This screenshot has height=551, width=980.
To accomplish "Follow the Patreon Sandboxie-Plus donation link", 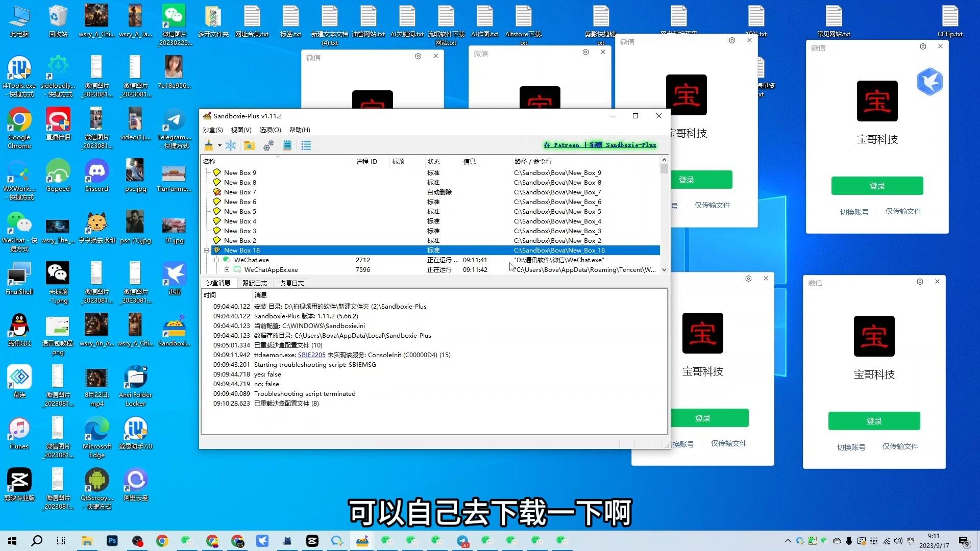I will (x=600, y=145).
